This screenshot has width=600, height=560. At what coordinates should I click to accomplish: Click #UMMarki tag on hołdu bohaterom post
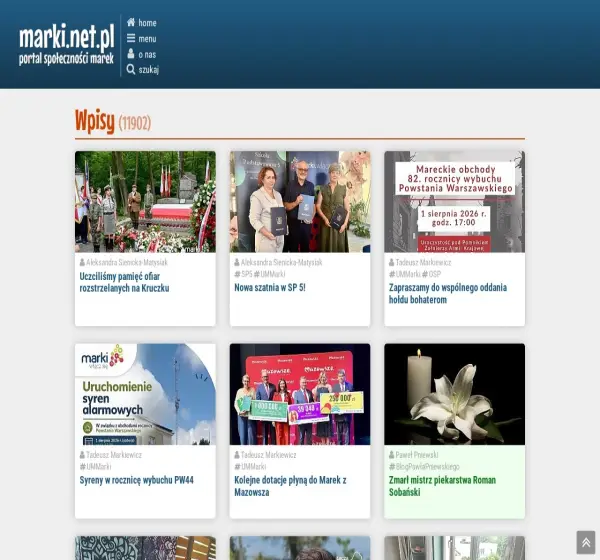pyautogui.click(x=404, y=274)
